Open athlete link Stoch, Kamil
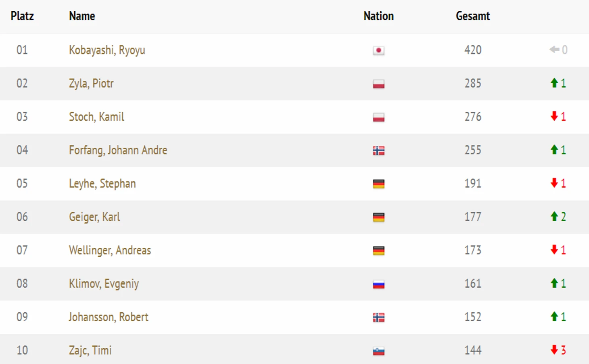The height and width of the screenshot is (364, 589). click(x=96, y=117)
